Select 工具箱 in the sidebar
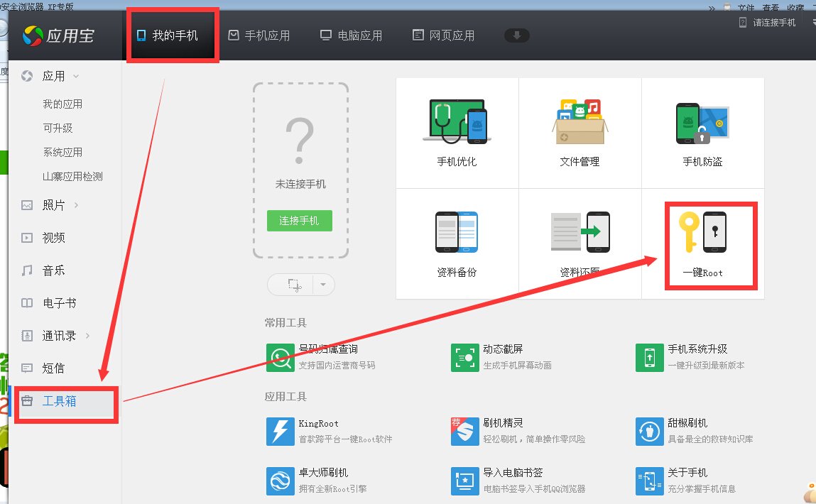This screenshot has height=504, width=816. tap(59, 401)
